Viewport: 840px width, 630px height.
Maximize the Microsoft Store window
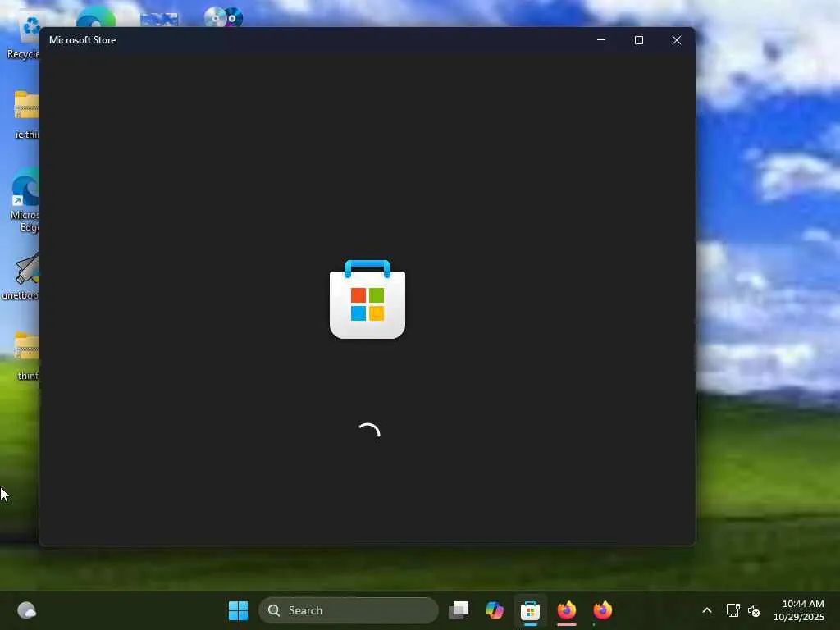pos(638,40)
